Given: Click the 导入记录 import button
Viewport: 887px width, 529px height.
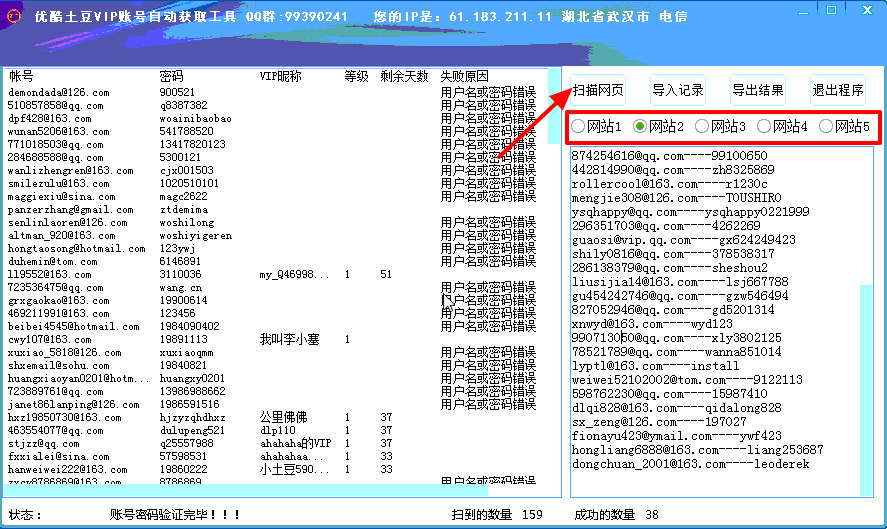Looking at the screenshot, I should (x=678, y=90).
